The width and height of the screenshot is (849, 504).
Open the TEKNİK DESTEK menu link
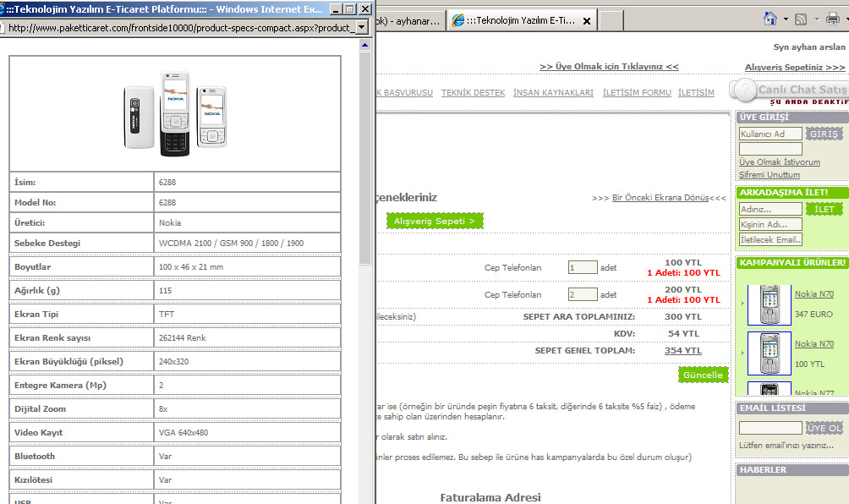click(x=473, y=93)
